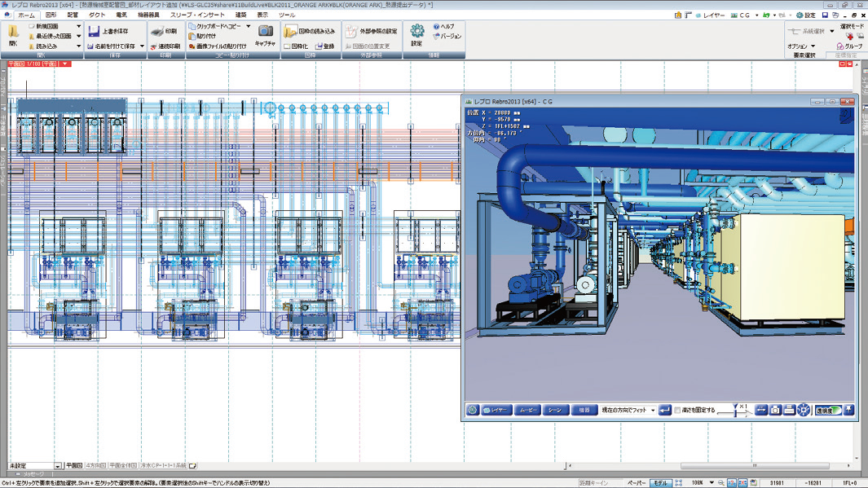Click the 印刷 printer icon
This screenshot has height=488, width=868.
158,32
